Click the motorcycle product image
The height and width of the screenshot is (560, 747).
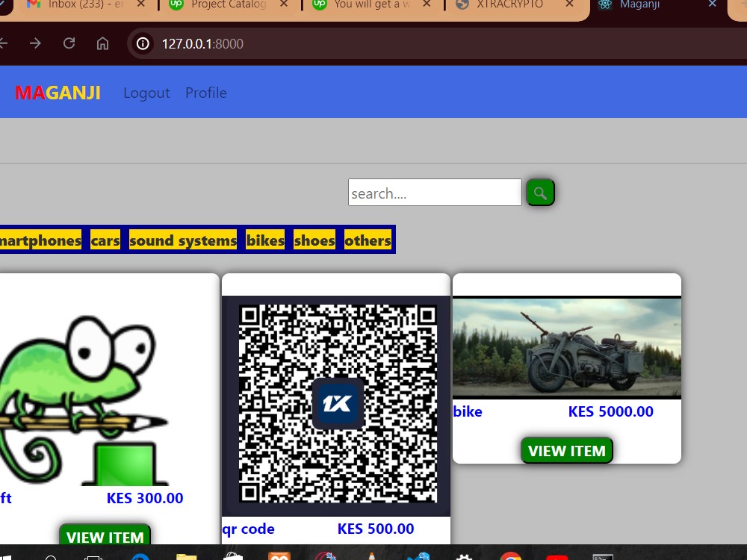[567, 348]
